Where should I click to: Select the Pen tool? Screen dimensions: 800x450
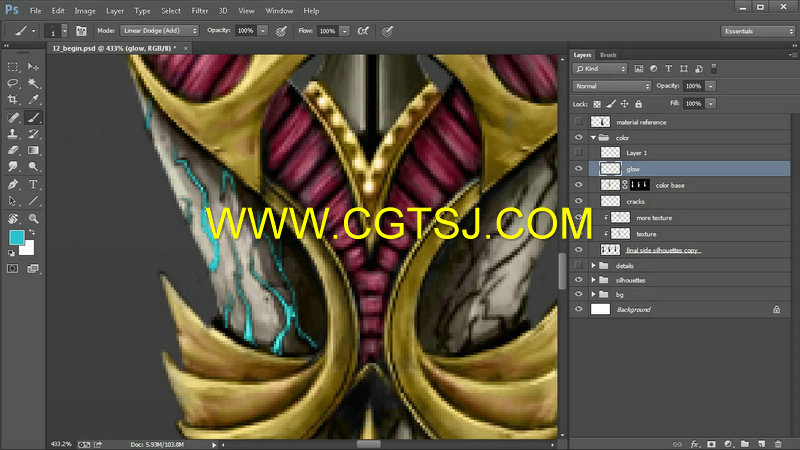pos(13,185)
